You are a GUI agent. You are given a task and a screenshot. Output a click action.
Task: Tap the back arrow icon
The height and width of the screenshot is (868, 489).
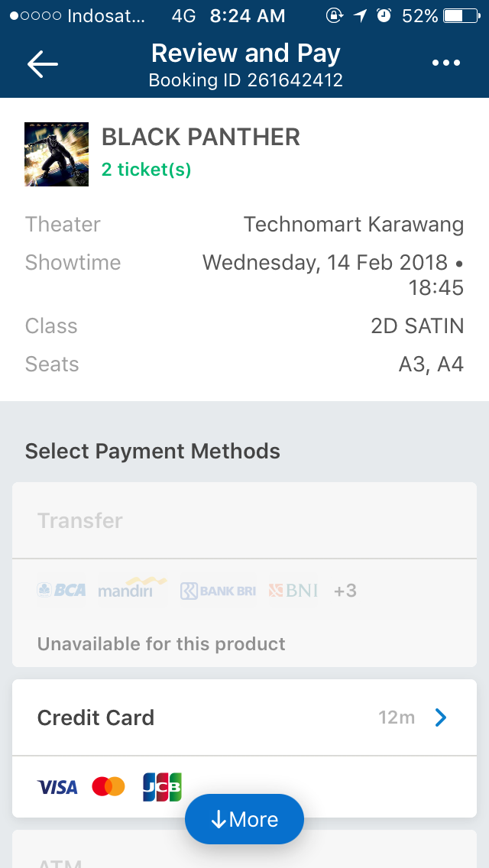43,64
